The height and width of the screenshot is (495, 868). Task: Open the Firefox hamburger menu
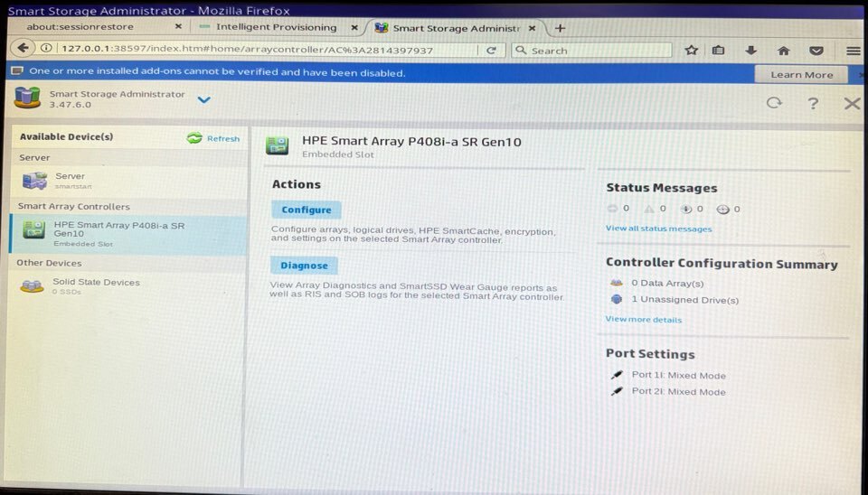tap(853, 51)
